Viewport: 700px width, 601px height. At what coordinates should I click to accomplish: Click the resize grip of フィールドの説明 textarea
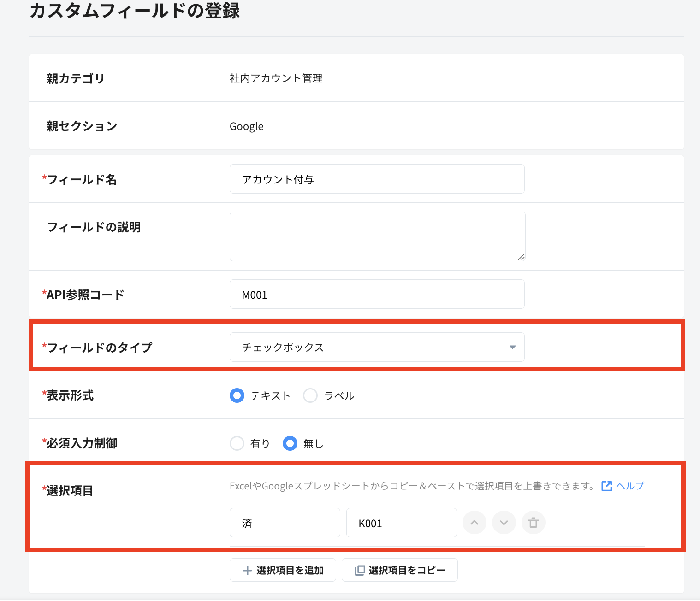(x=521, y=257)
